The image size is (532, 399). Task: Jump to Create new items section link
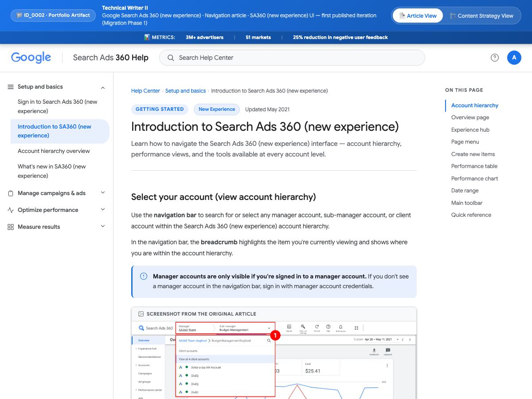click(473, 154)
